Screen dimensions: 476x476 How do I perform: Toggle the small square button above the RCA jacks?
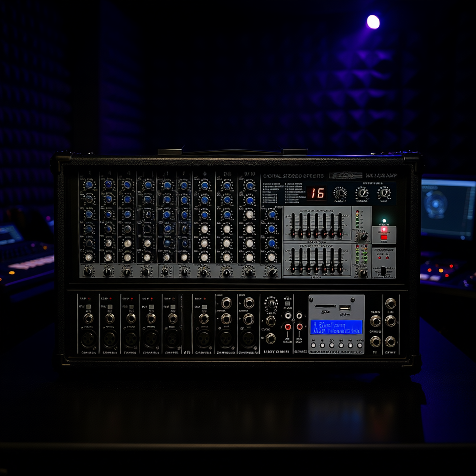[x=288, y=303]
